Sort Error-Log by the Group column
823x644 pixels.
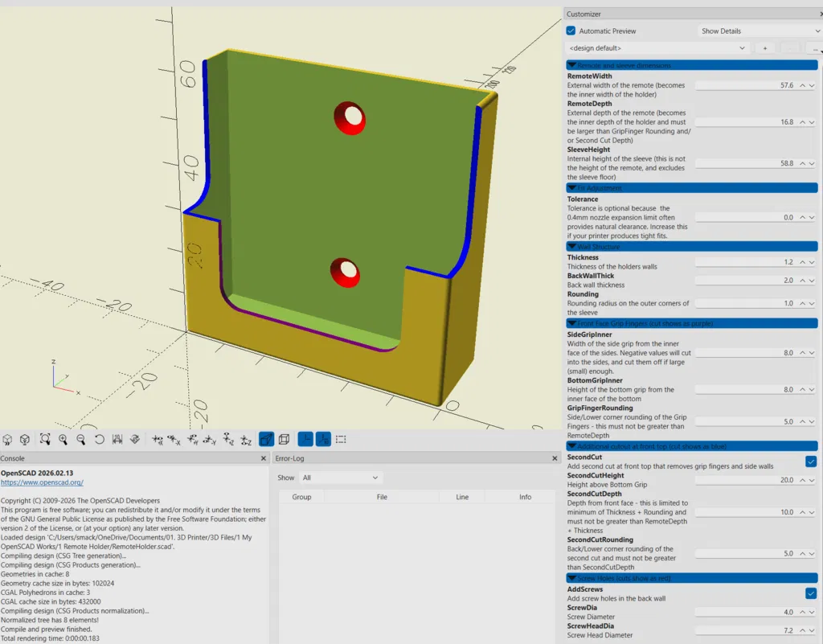coord(302,497)
